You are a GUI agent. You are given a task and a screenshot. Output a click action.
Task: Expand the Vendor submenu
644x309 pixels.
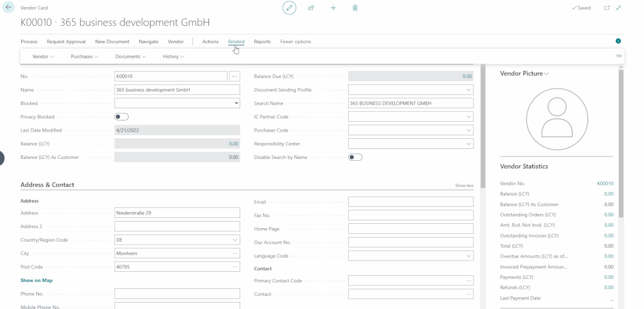[43, 57]
